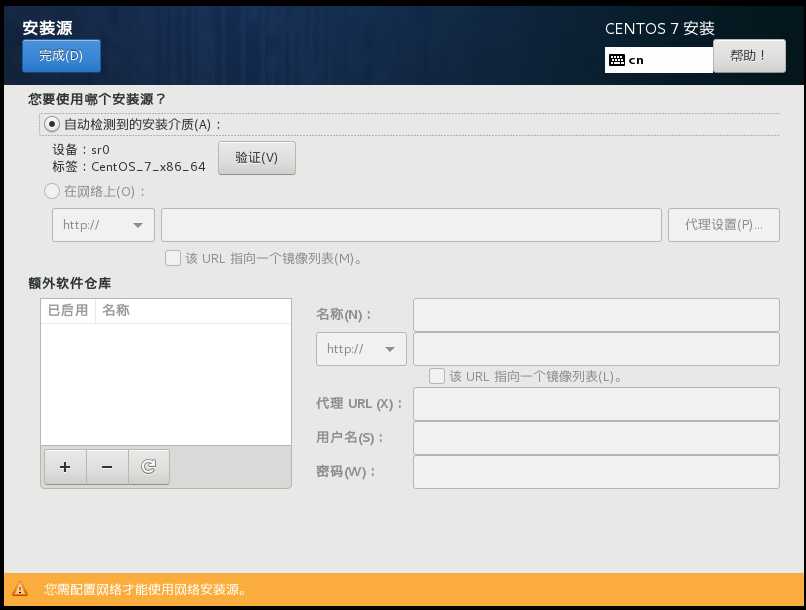Click the 代理 URL (X) input field
The image size is (806, 610).
point(596,404)
